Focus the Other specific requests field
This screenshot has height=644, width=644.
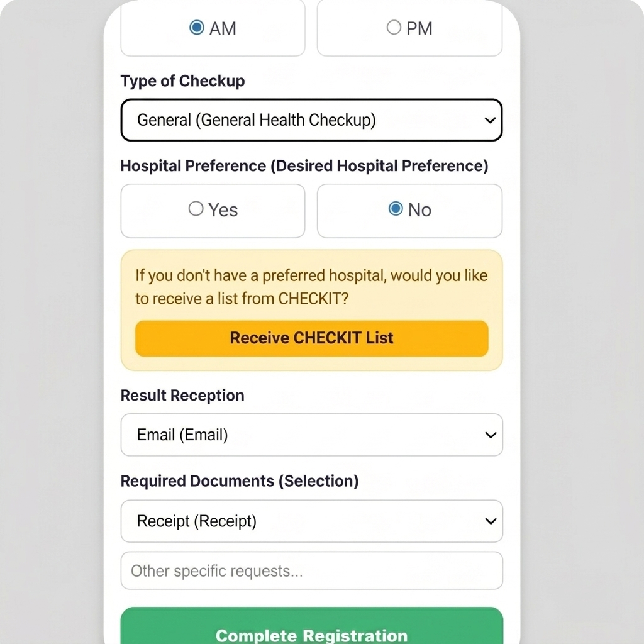pos(312,571)
